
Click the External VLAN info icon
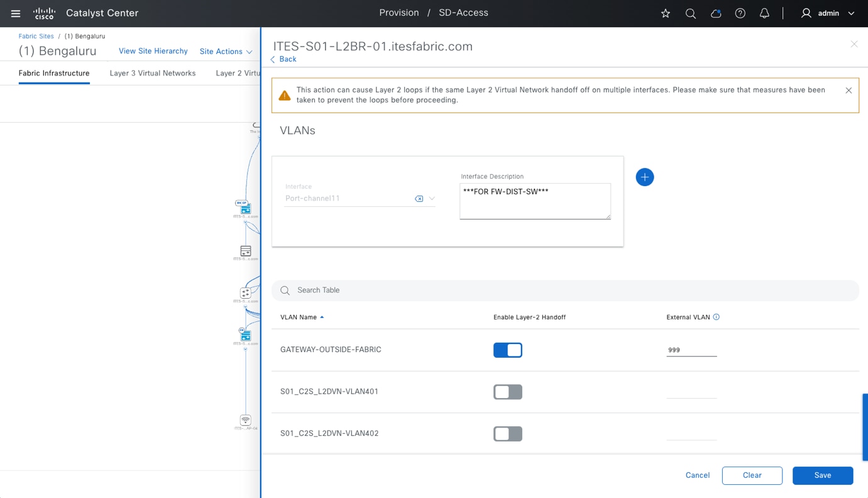point(717,317)
